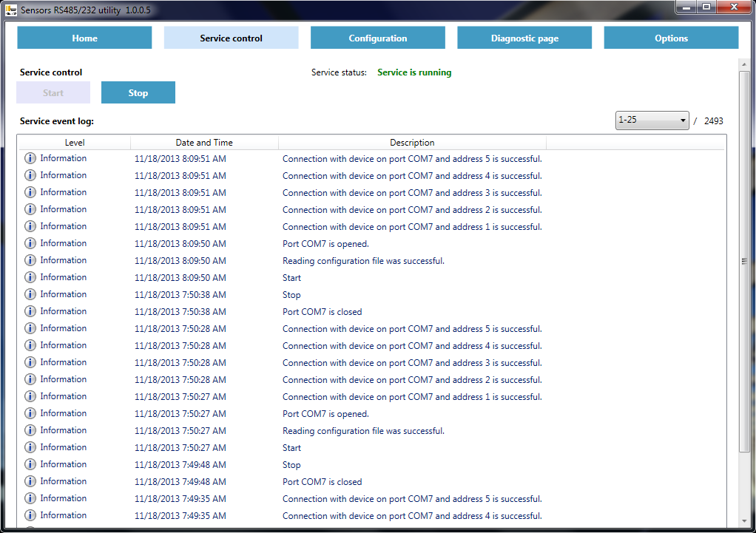Click the "Start" description at 7:50:27 AM
This screenshot has width=756, height=533.
(x=291, y=448)
